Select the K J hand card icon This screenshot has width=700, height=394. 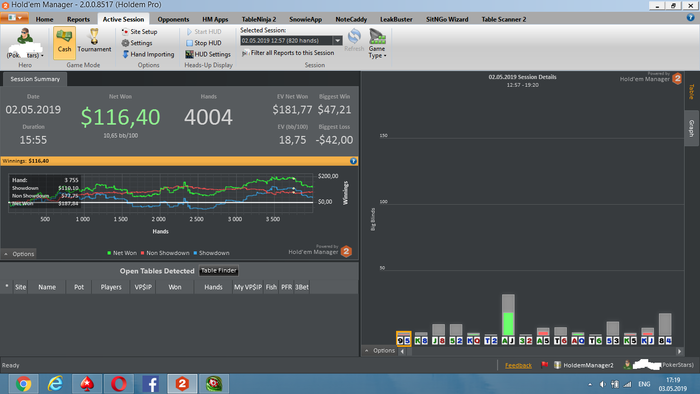click(647, 340)
